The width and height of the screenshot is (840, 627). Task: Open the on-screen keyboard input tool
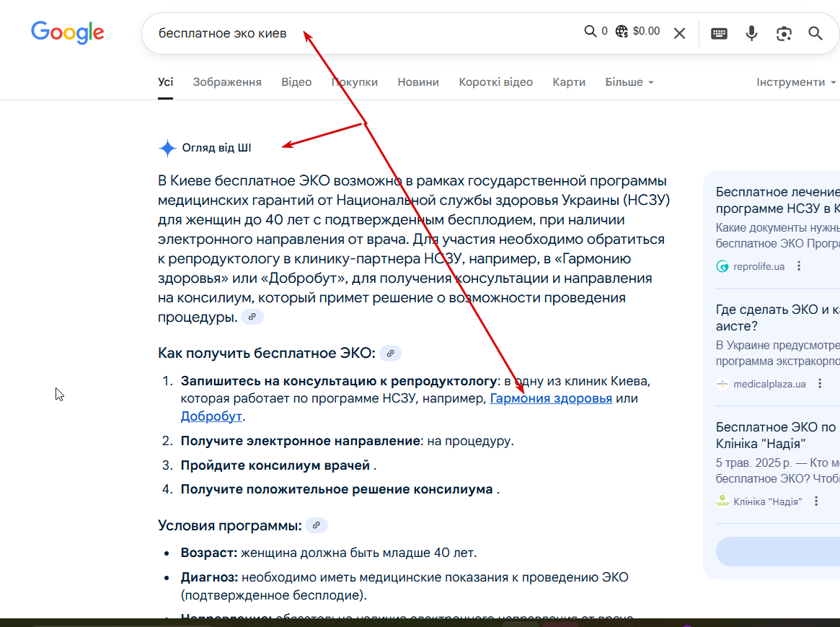(x=719, y=34)
